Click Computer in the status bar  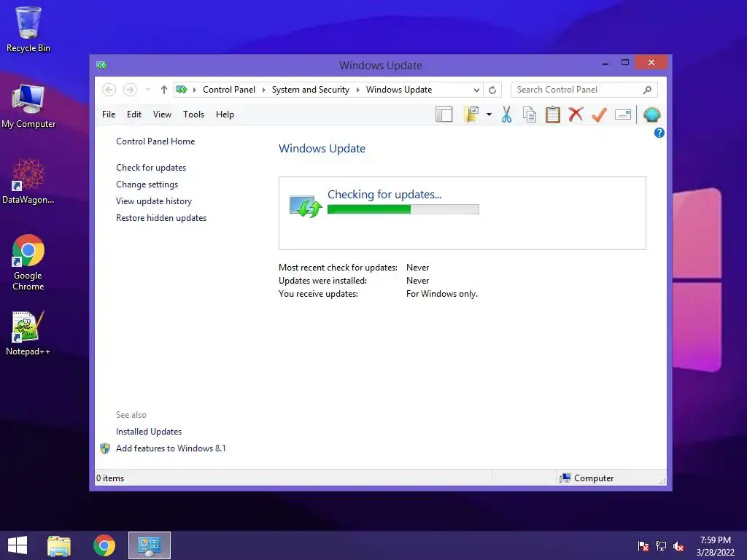587,478
